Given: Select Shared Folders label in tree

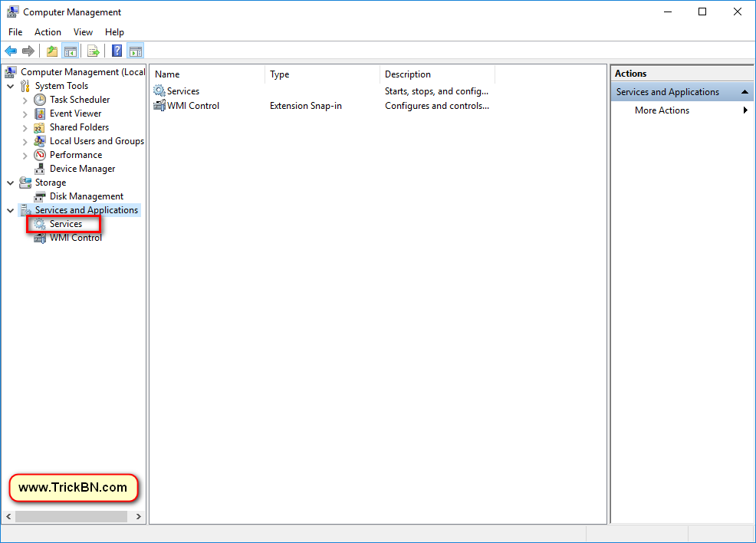Looking at the screenshot, I should click(79, 127).
